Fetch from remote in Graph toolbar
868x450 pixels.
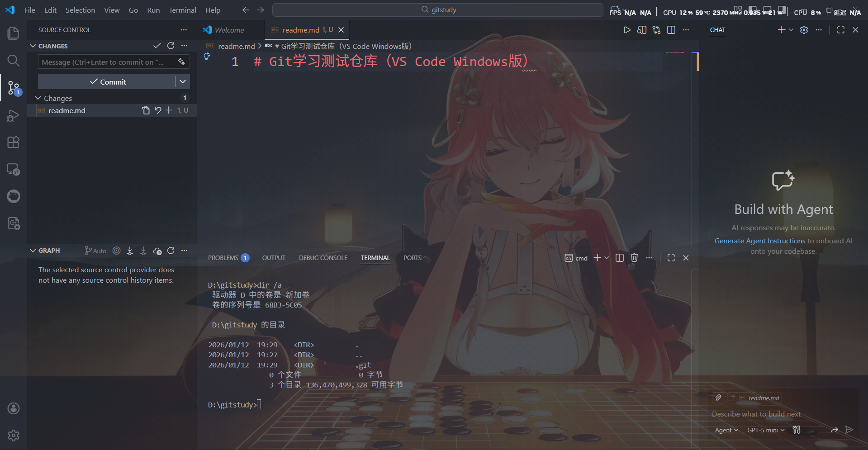(130, 251)
